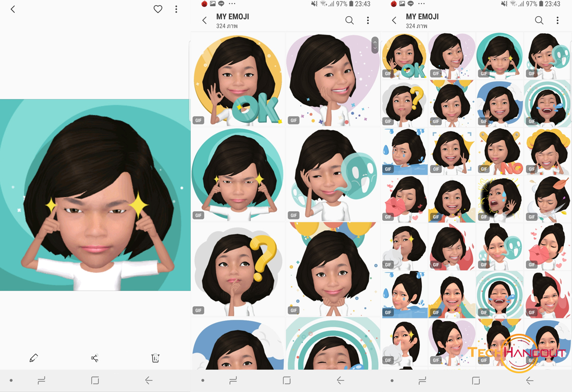Go back from middle MY EMOJI screen
Image resolution: width=572 pixels, height=392 pixels.
pyautogui.click(x=204, y=20)
